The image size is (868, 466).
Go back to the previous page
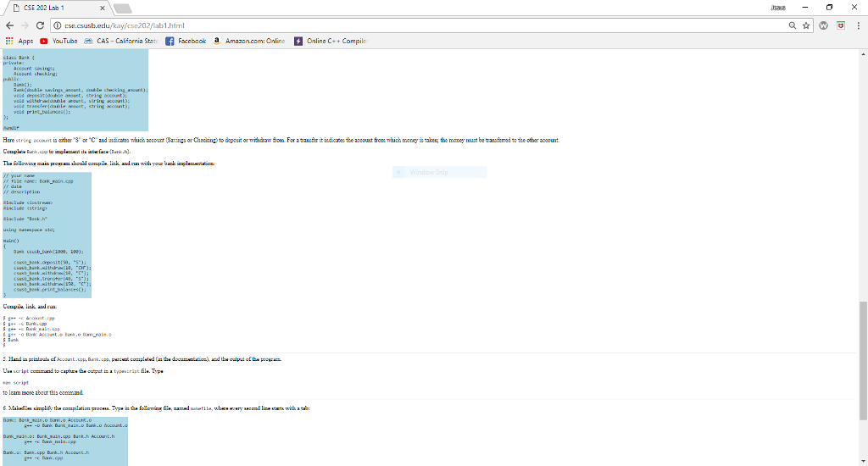[9, 25]
